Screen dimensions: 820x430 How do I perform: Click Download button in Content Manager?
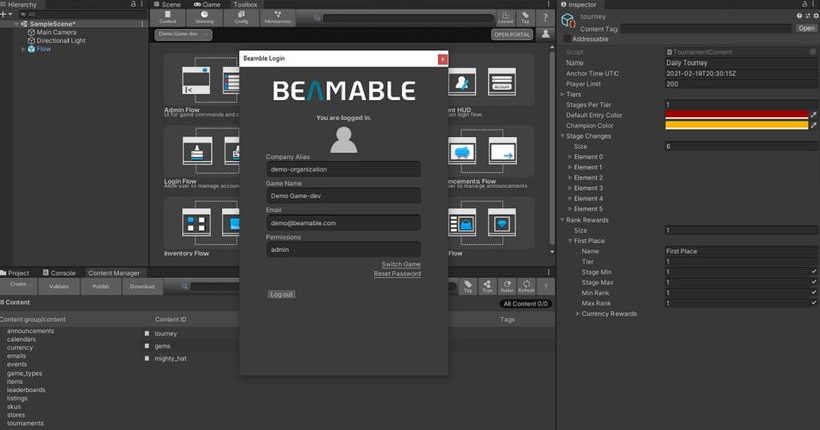(x=142, y=286)
